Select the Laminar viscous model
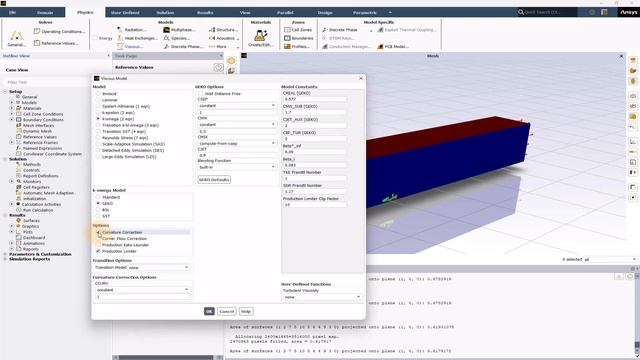The width and height of the screenshot is (640, 360). pos(98,100)
